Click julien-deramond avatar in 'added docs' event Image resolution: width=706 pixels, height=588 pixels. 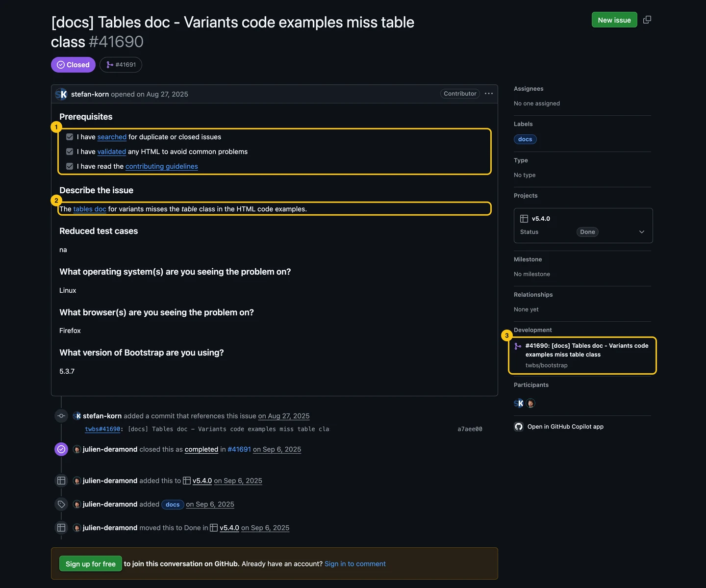pos(77,504)
